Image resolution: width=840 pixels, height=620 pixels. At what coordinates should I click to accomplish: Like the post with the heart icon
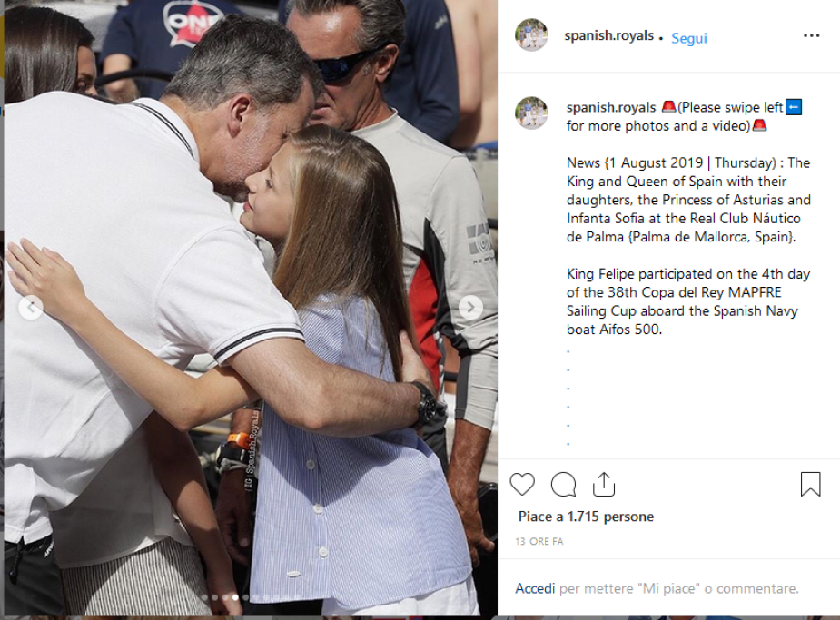tap(522, 484)
